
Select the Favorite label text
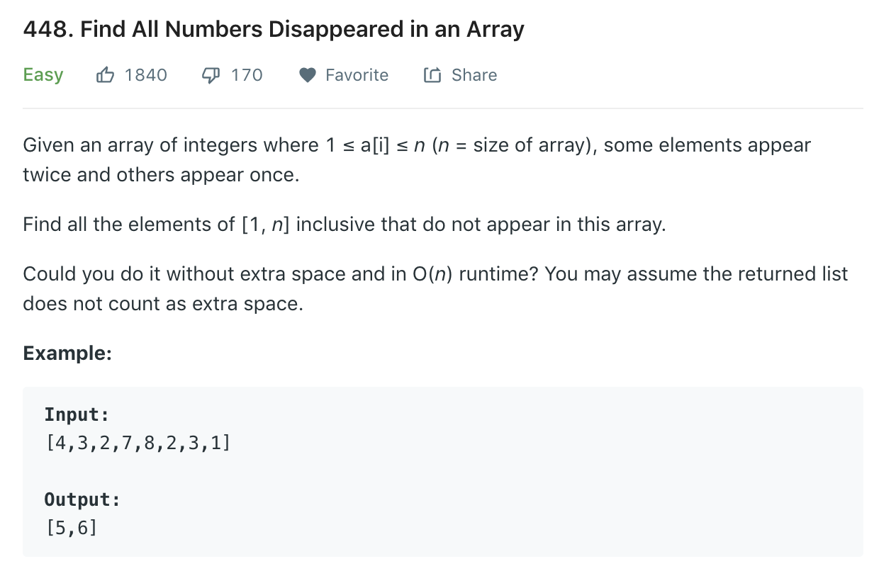click(x=357, y=75)
